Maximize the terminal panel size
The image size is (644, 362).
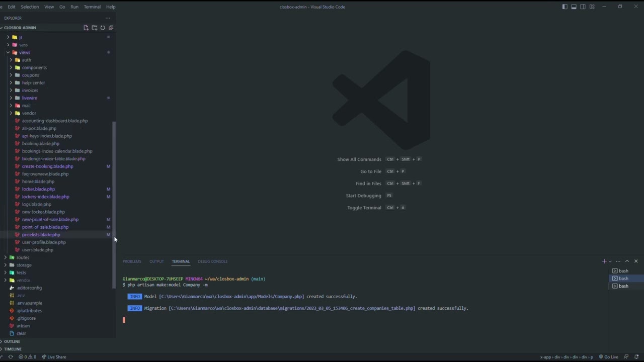point(627,261)
